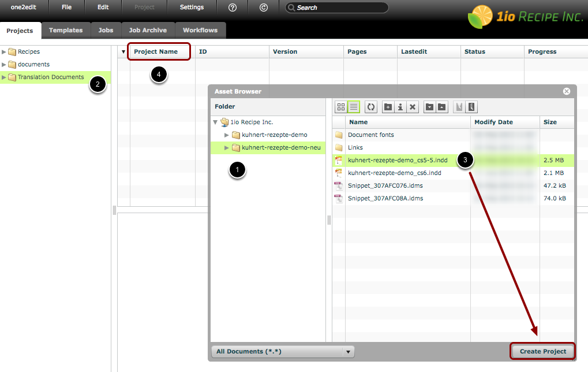Select the Snippet_307AFC076.idms file name
This screenshot has height=372, width=588.
click(385, 186)
